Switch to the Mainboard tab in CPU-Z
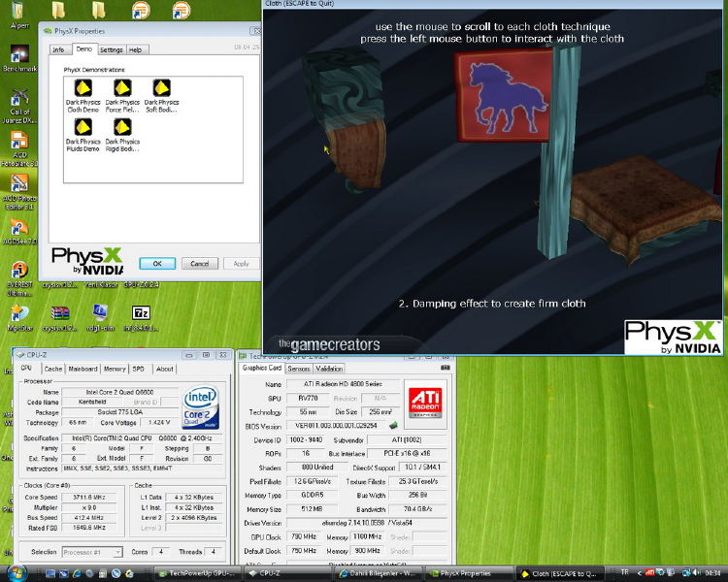The width and height of the screenshot is (728, 582). (83, 369)
